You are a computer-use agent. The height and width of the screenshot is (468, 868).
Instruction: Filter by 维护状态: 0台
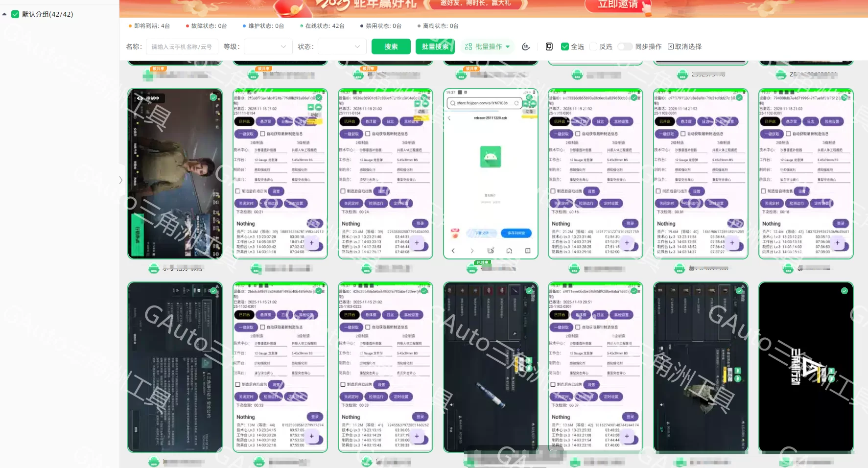tap(263, 26)
